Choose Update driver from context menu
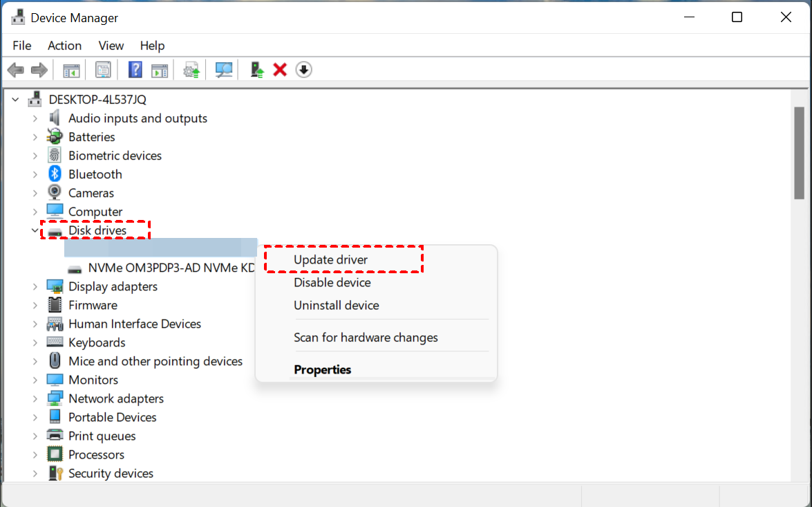The image size is (812, 507). (377, 259)
